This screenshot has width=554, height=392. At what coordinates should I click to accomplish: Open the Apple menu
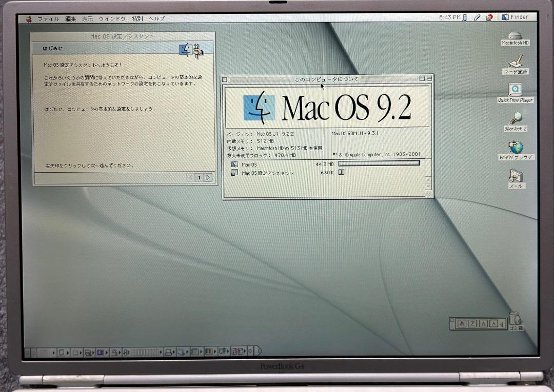tap(29, 18)
